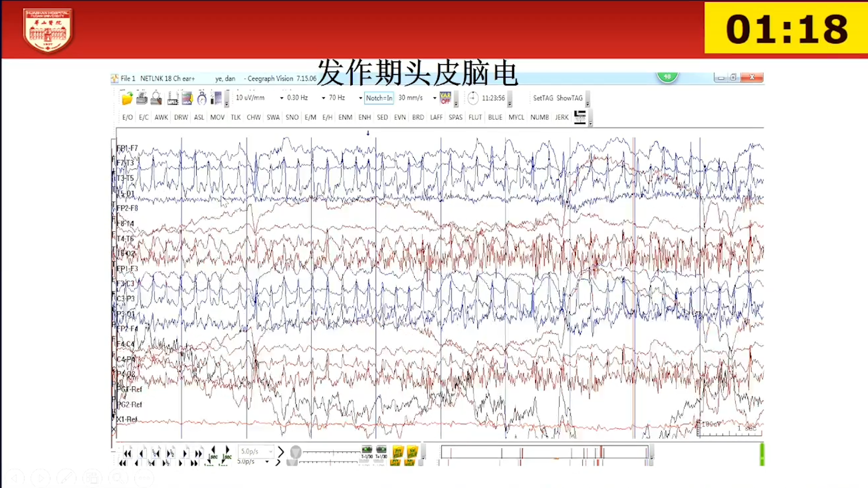This screenshot has width=868, height=488.
Task: Click the stopwatch icon in the toolbar
Action: pyautogui.click(x=202, y=98)
